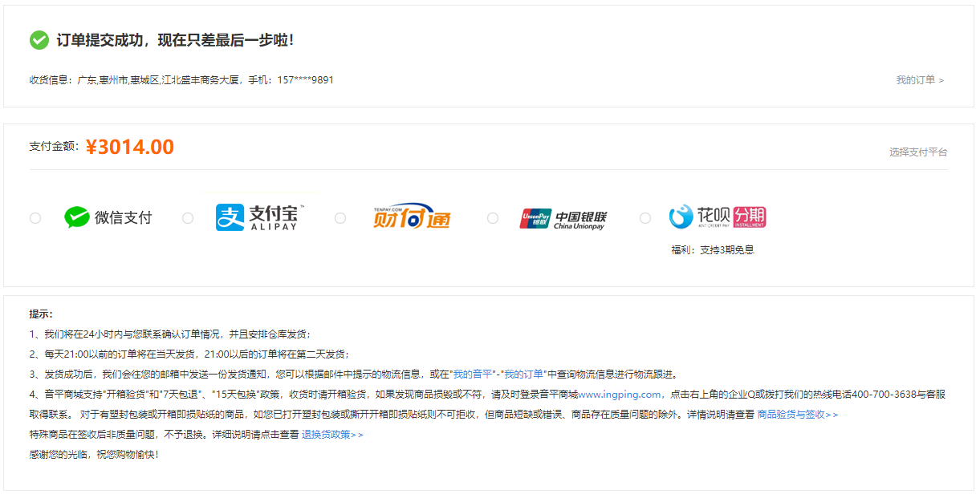Click the 选择支付平台 label
This screenshot has width=980, height=494.
click(918, 152)
